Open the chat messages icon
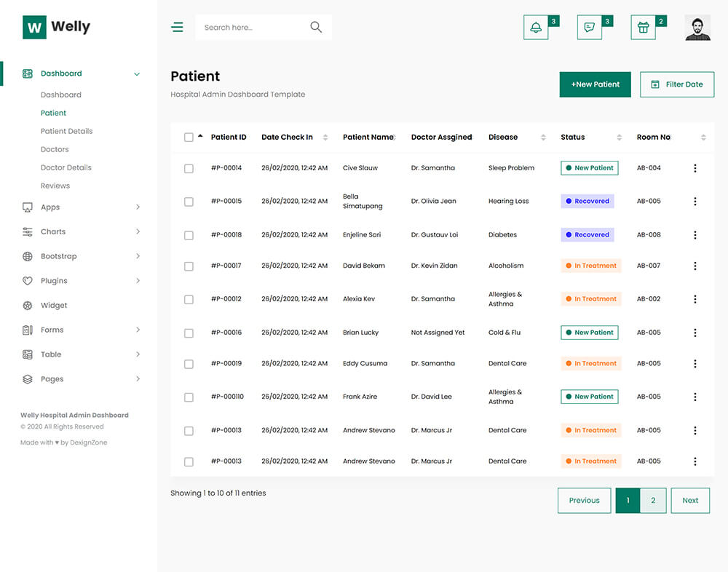Viewport: 728px width, 572px height. point(590,28)
